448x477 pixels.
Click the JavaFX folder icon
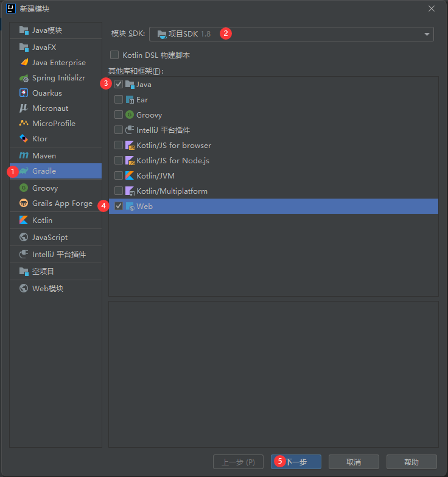pos(24,48)
